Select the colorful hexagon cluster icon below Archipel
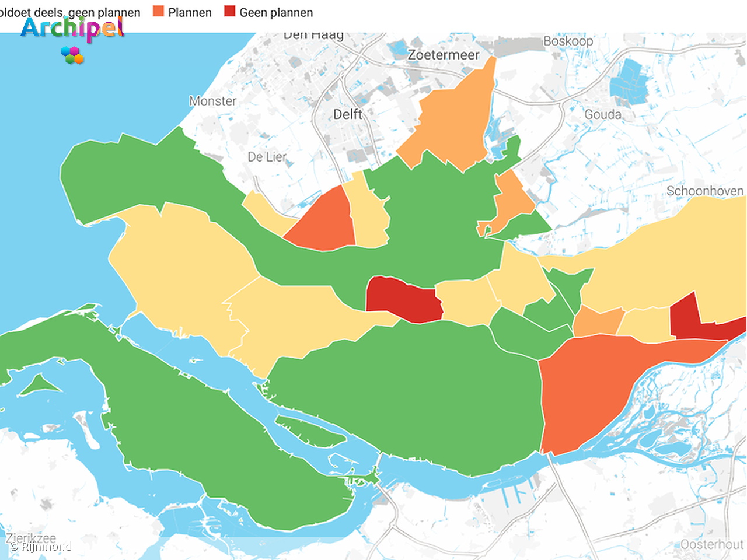Image resolution: width=747 pixels, height=560 pixels. 72,56
